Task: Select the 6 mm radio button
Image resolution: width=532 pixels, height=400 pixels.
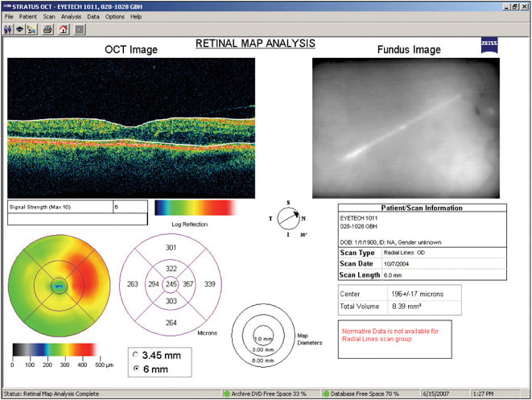Action: coord(136,369)
